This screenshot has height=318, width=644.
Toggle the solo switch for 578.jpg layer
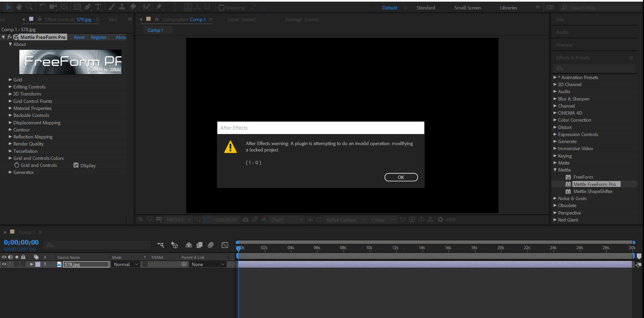16,264
